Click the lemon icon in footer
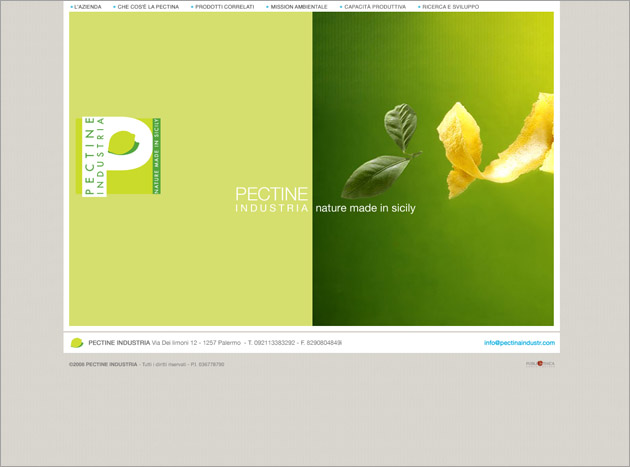 (77, 343)
